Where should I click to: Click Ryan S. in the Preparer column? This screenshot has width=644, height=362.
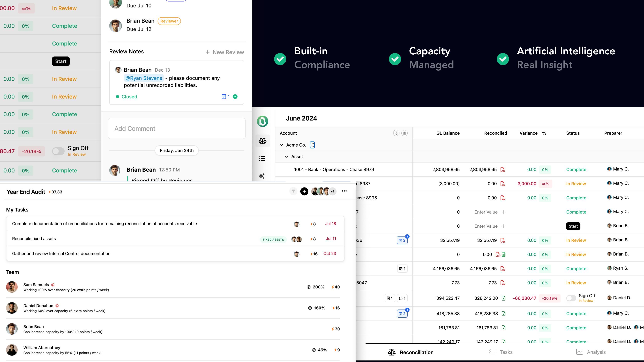pos(618,268)
